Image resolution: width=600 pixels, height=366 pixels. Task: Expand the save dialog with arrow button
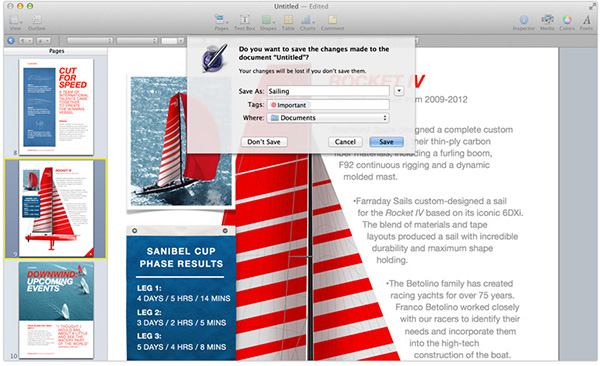coord(399,91)
